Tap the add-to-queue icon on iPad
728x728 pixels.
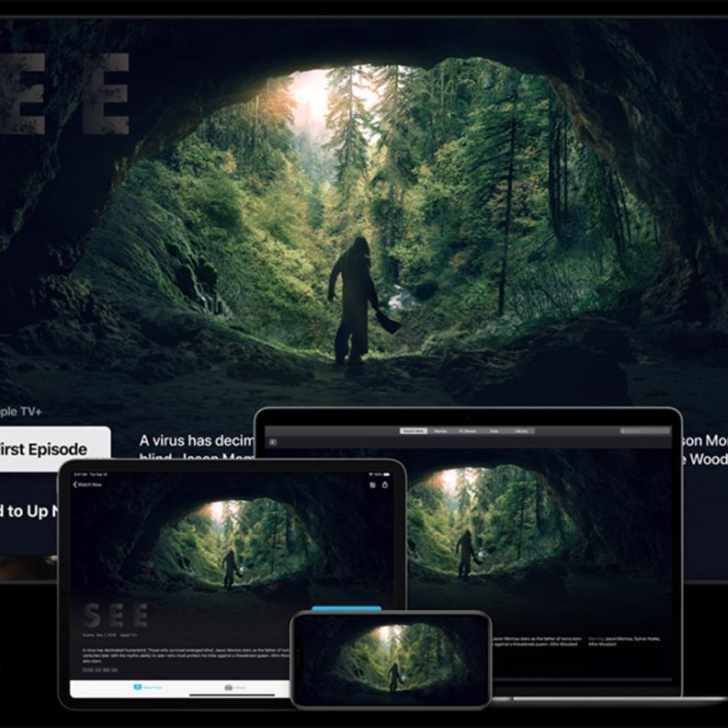372,484
